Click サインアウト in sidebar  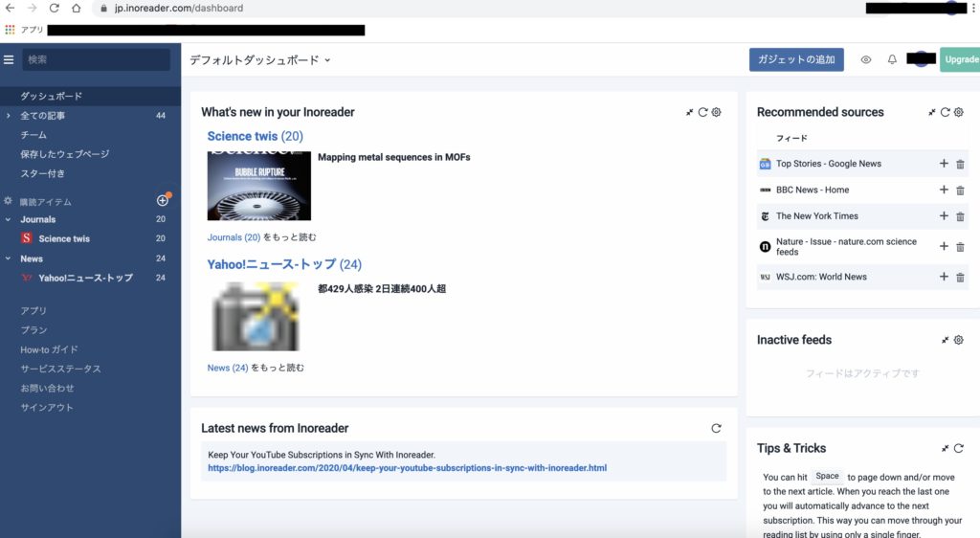tap(47, 408)
